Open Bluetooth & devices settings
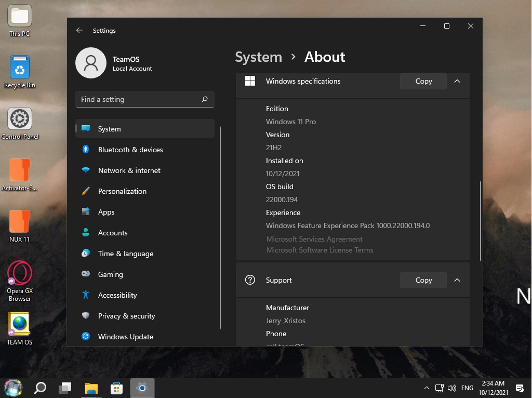The height and width of the screenshot is (398, 532). [145, 149]
